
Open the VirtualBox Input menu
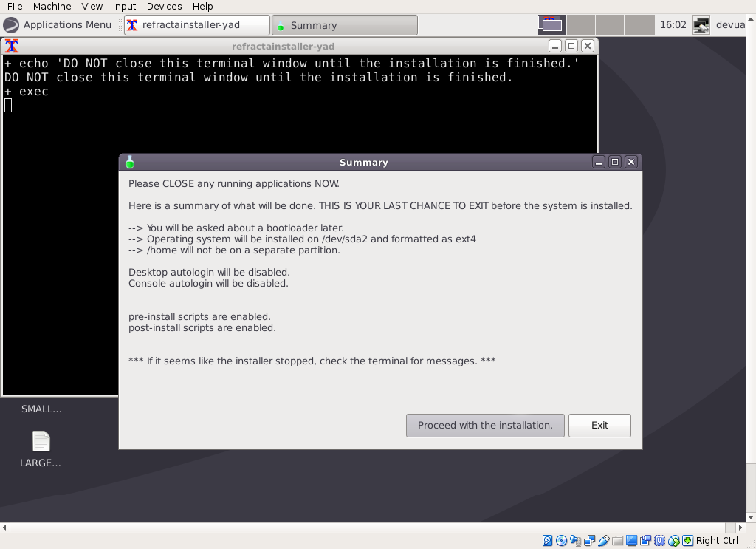click(124, 6)
